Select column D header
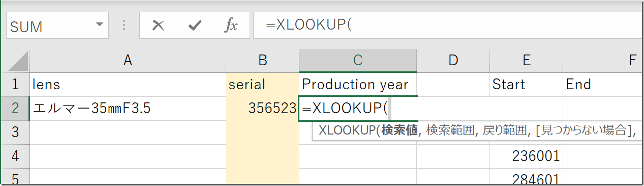This screenshot has height=186, width=644. [453, 61]
